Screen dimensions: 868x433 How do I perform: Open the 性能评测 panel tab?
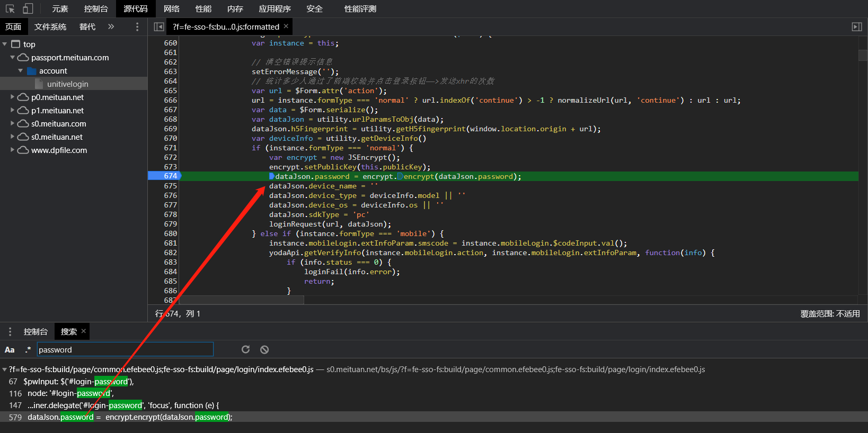click(360, 8)
